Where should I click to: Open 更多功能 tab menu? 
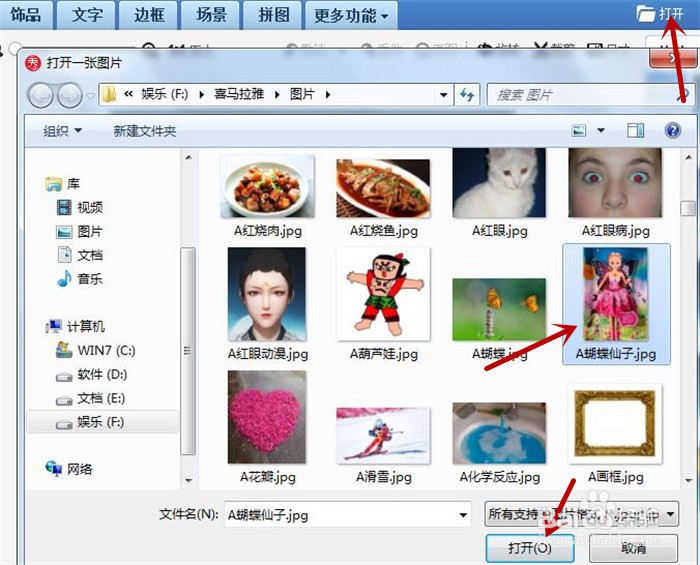tap(351, 16)
